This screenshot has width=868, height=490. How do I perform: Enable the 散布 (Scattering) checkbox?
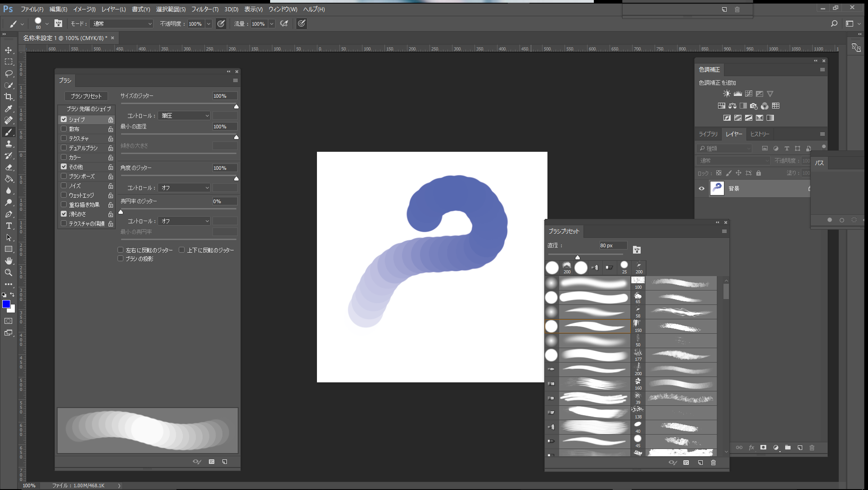[x=64, y=129]
